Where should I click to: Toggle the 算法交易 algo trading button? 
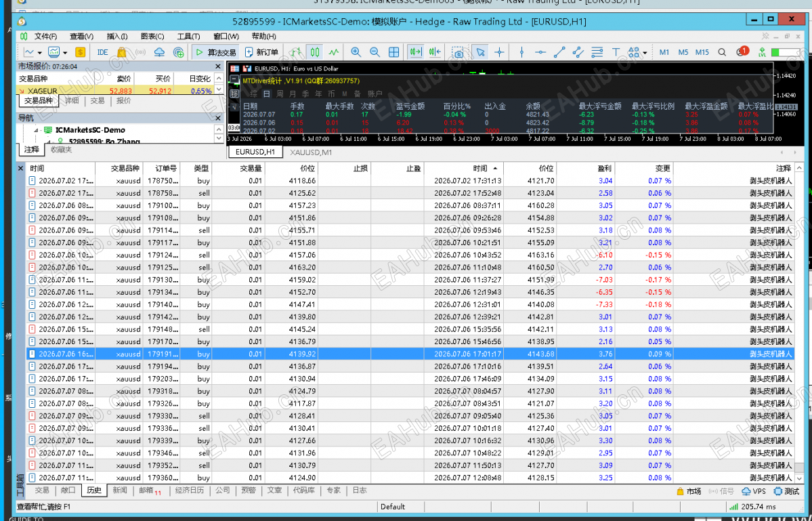[215, 52]
